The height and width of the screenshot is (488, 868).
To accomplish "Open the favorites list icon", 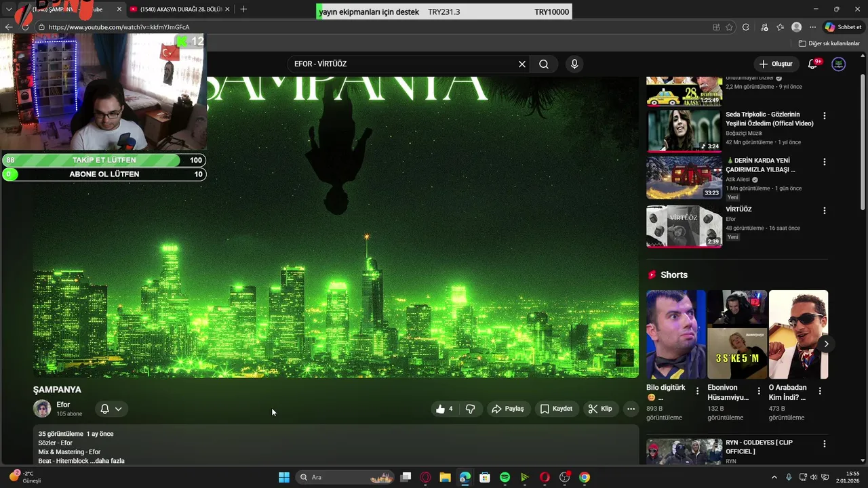I will click(781, 27).
